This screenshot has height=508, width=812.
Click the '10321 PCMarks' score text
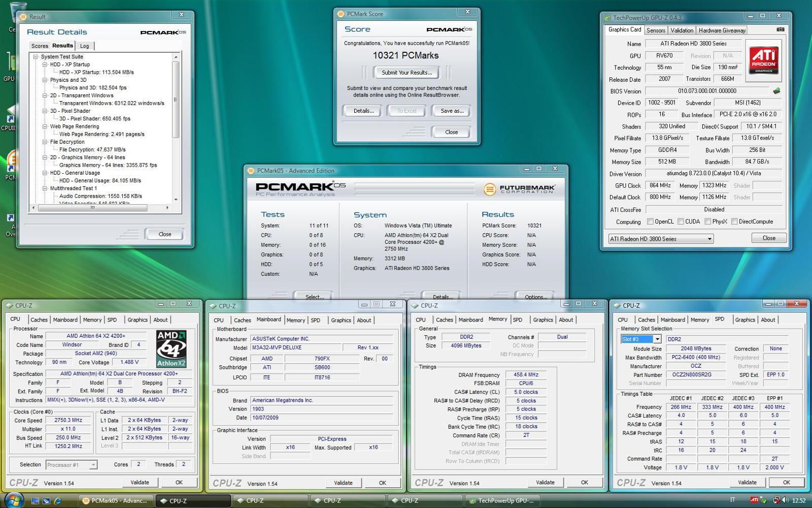point(405,55)
